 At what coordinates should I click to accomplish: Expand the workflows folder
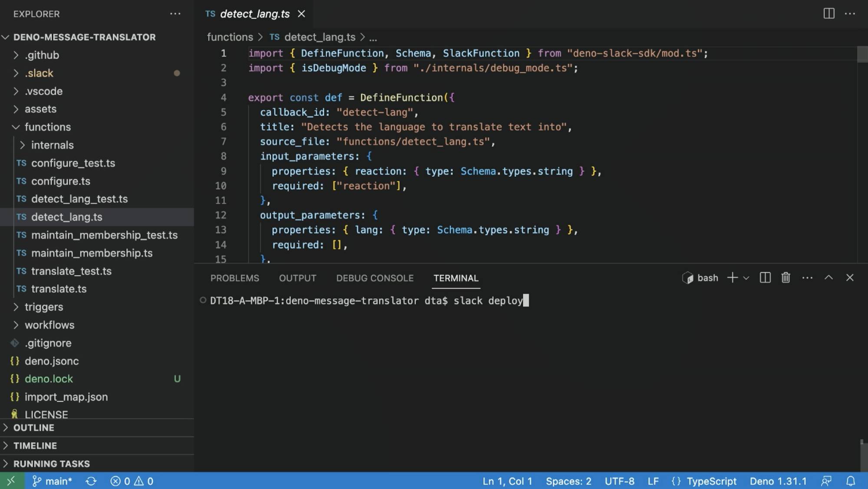point(49,325)
